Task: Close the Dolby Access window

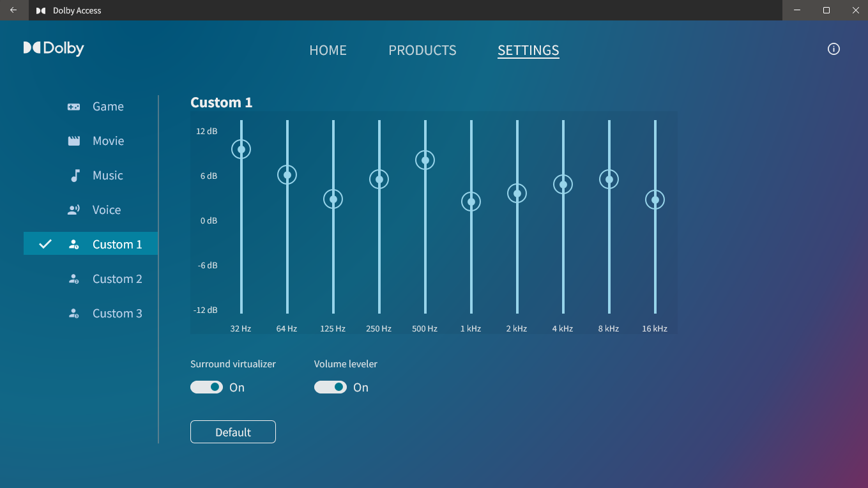Action: click(855, 10)
